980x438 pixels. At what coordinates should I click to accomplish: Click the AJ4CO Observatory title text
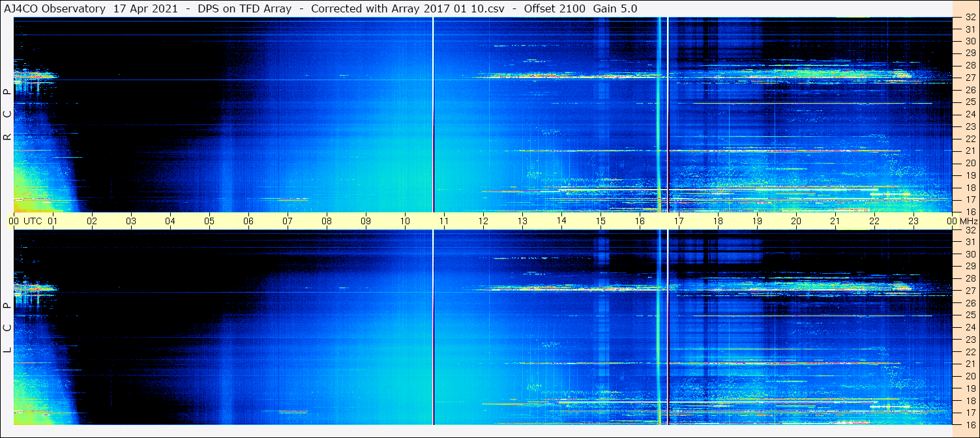pyautogui.click(x=55, y=8)
